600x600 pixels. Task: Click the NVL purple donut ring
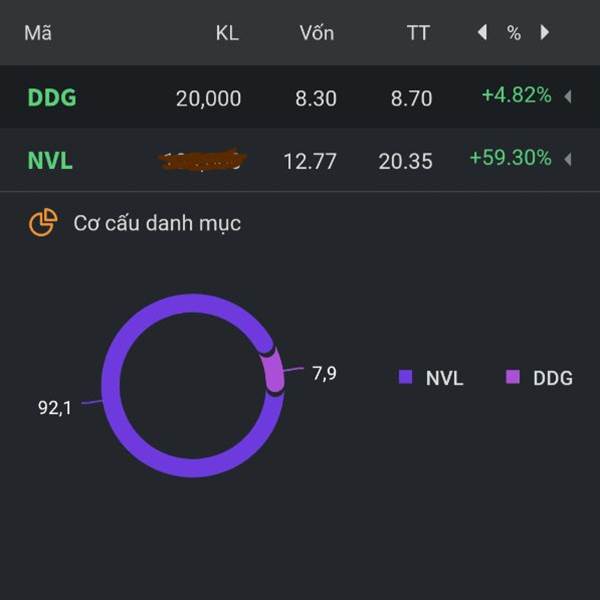click(111, 386)
